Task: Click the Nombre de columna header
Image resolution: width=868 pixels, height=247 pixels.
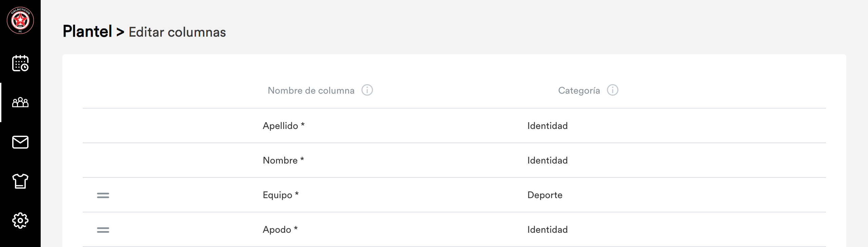Action: pyautogui.click(x=311, y=91)
